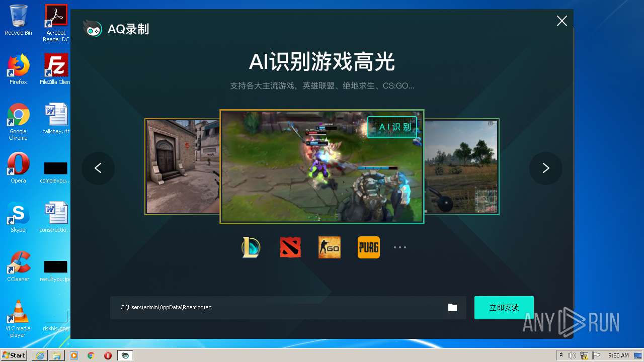The width and height of the screenshot is (644, 362).
Task: Open Acrobat Reader DC desktop shortcut
Action: click(56, 23)
